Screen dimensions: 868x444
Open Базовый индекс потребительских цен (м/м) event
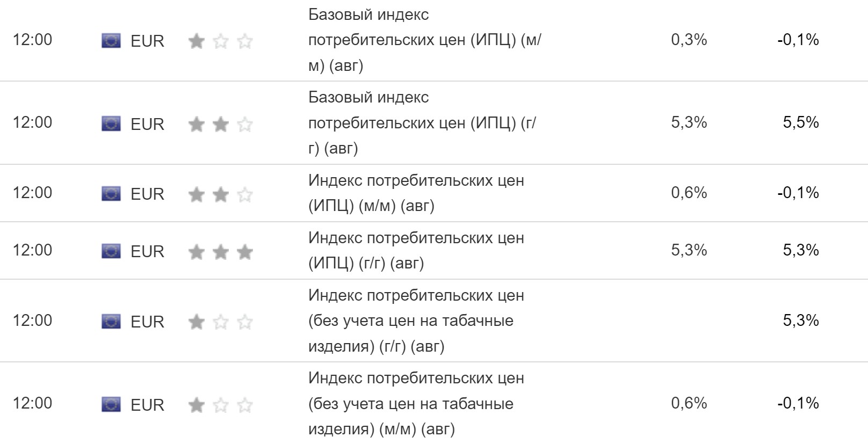click(x=424, y=40)
